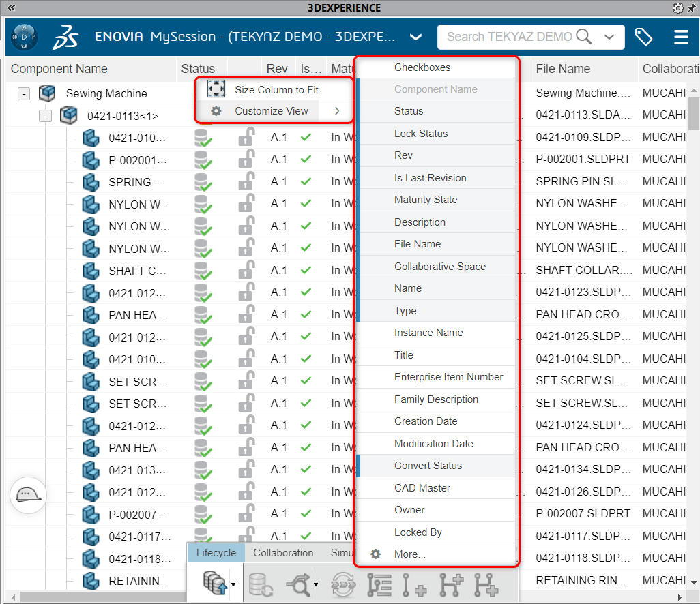Click the Revisions list tree icon
This screenshot has width=700, height=604.
379,584
